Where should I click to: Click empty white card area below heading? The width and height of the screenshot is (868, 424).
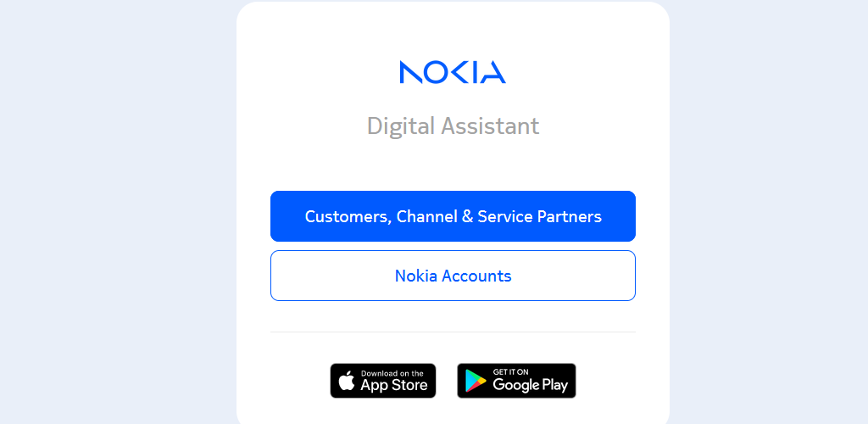pos(453,165)
